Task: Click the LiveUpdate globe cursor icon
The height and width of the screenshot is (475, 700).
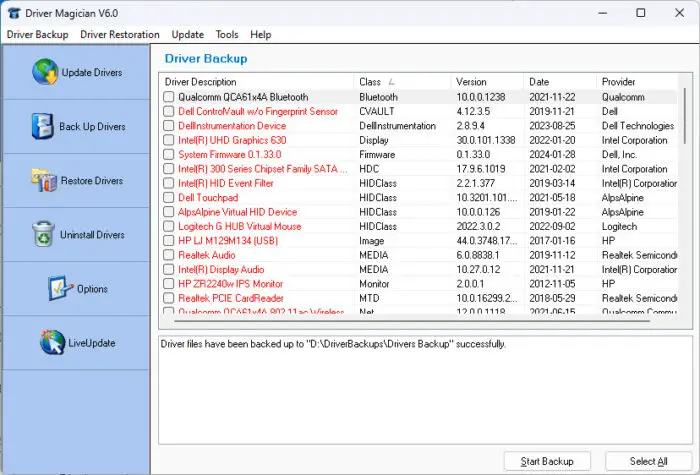Action: tap(52, 342)
